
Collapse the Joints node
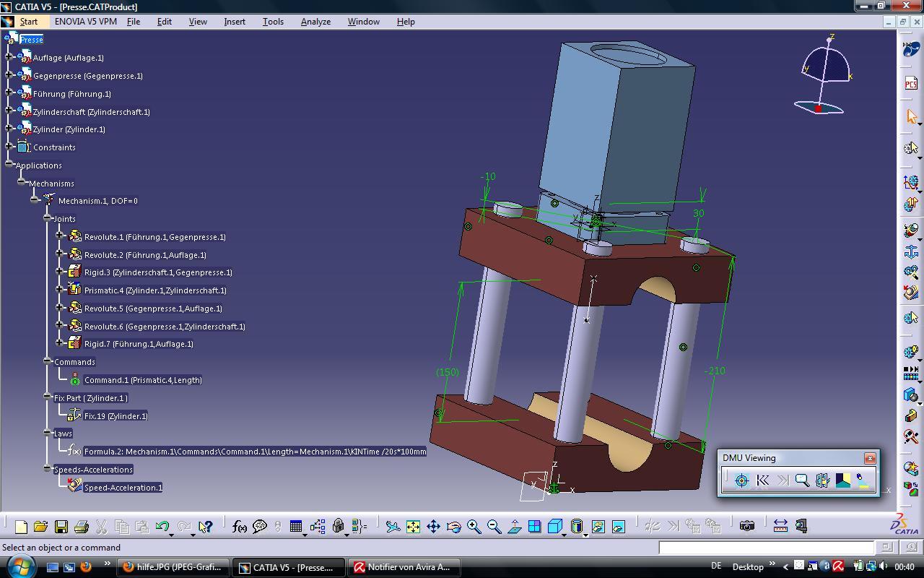coord(48,218)
